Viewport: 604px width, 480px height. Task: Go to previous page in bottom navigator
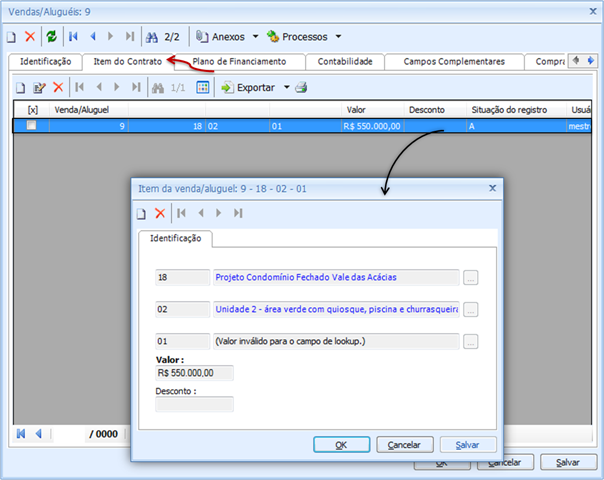click(x=39, y=434)
